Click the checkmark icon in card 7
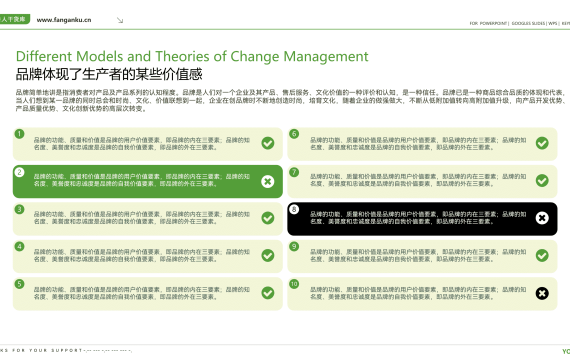 coord(542,180)
